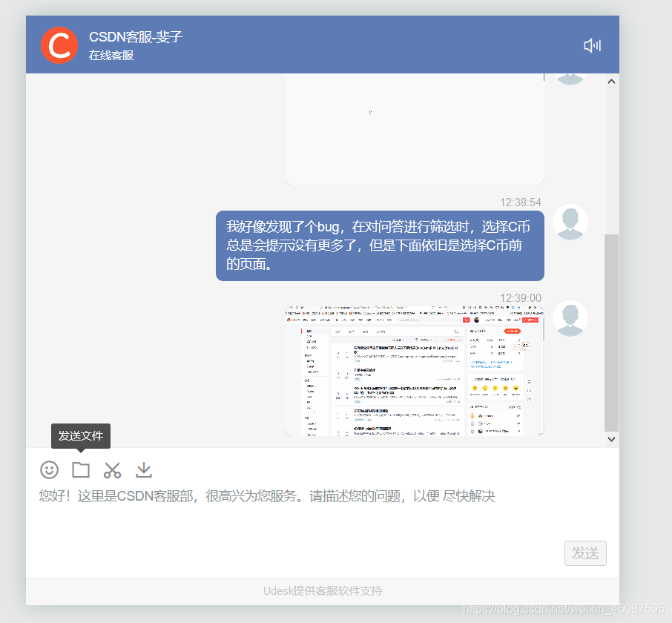Mute notification sound speaker icon
Screen dimensions: 672x623
point(593,45)
